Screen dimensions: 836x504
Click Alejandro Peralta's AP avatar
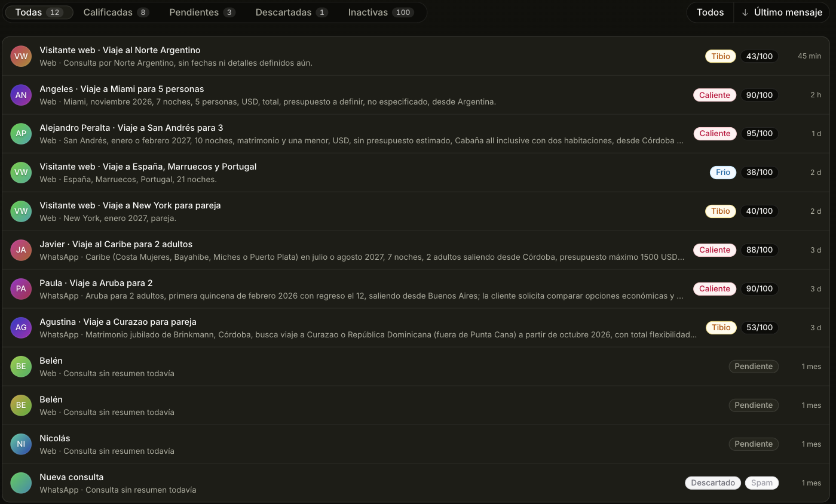[x=21, y=134]
